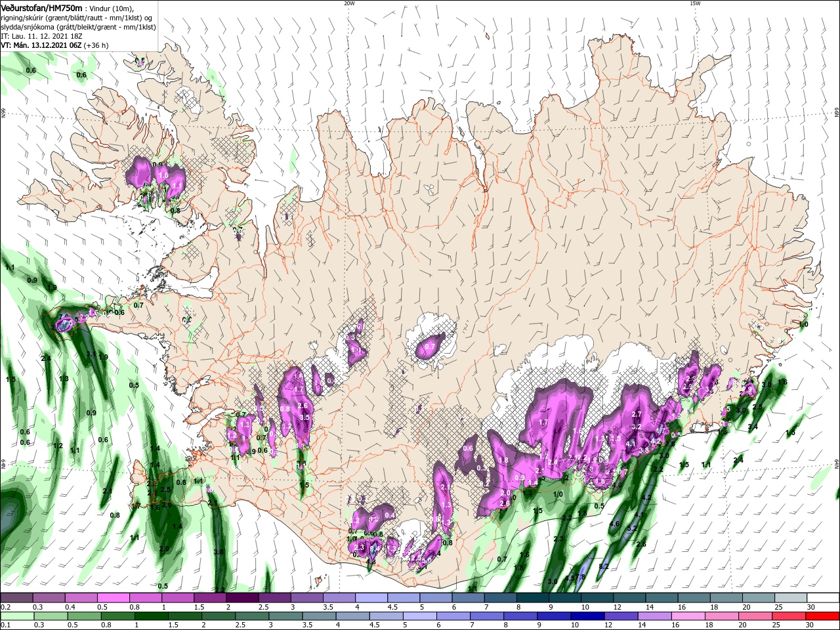
Task: Pick the light blue 4 snow swatch
Action: [x=371, y=598]
